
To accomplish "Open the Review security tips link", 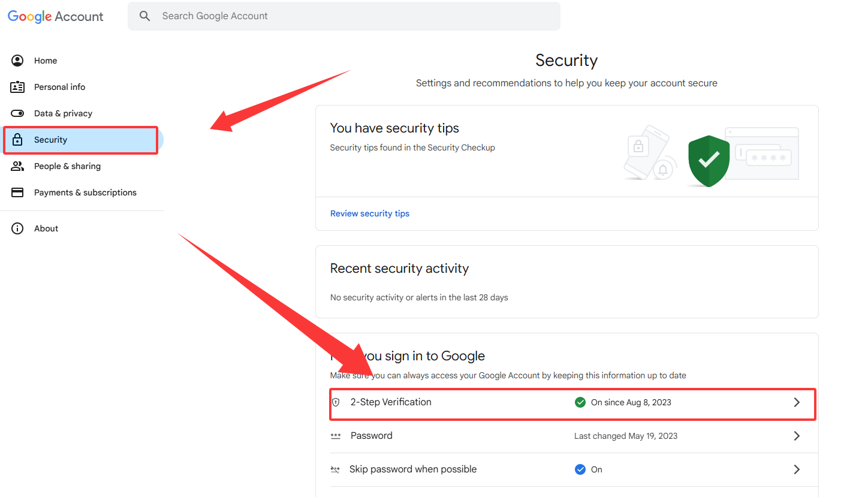I will [370, 213].
